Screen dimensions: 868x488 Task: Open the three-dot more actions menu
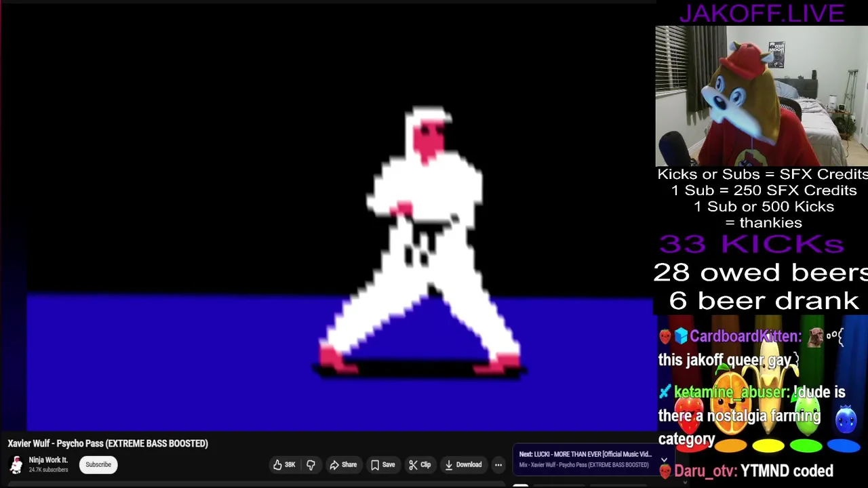click(x=498, y=465)
